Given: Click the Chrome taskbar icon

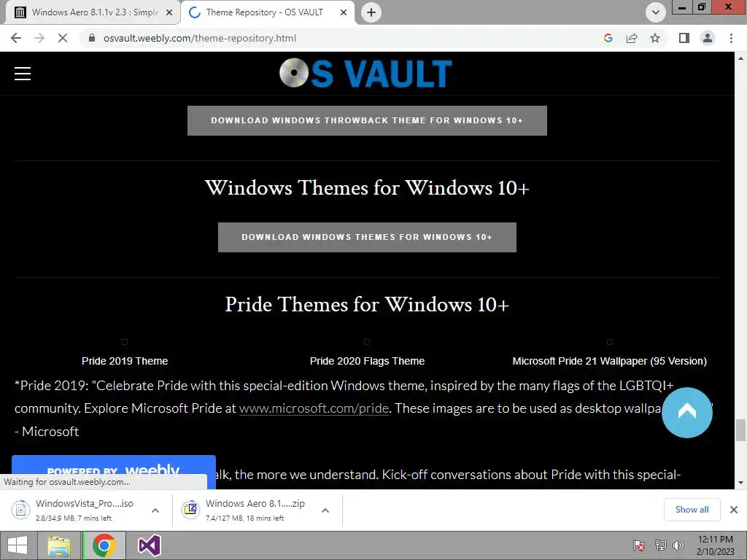Looking at the screenshot, I should (104, 545).
